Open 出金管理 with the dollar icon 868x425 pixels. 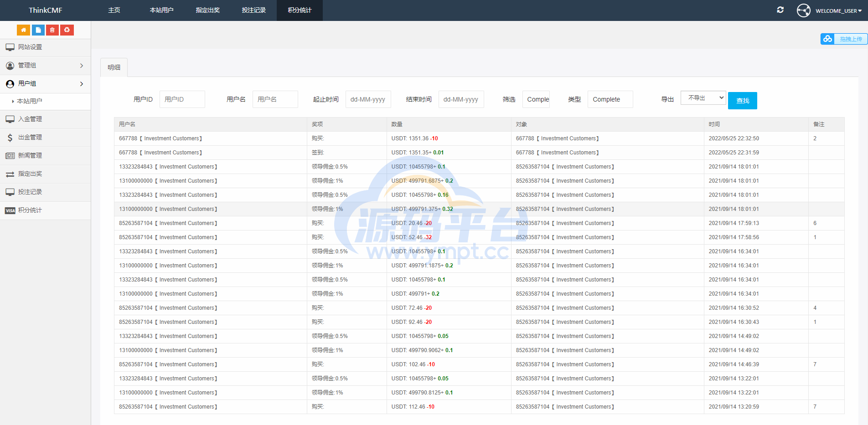click(30, 137)
